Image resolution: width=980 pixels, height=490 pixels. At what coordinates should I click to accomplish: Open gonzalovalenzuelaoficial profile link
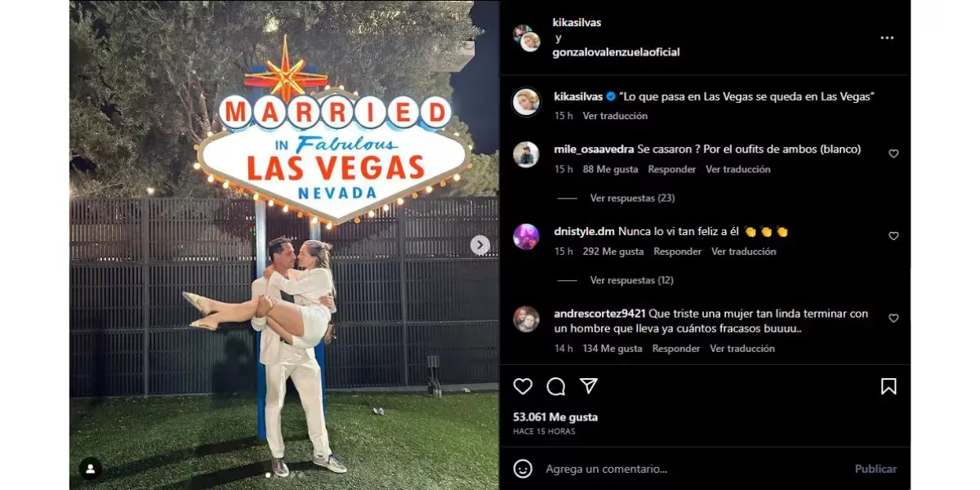pyautogui.click(x=617, y=52)
